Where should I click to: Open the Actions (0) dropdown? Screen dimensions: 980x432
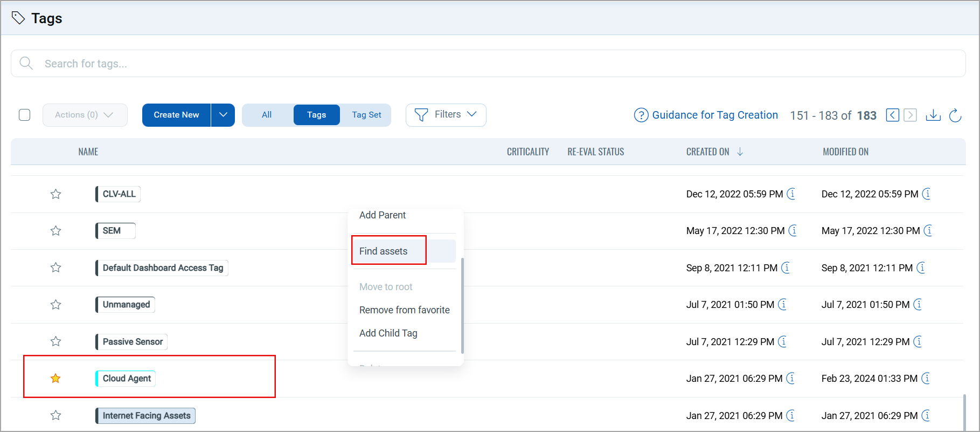85,115
